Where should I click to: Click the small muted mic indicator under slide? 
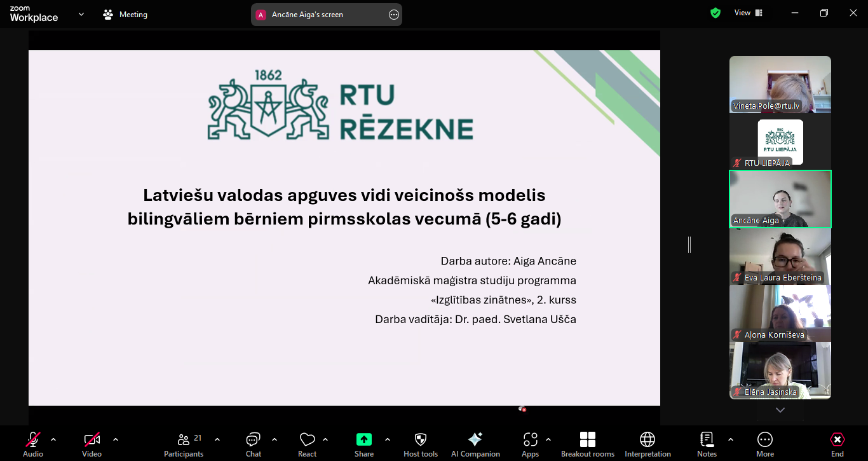522,408
